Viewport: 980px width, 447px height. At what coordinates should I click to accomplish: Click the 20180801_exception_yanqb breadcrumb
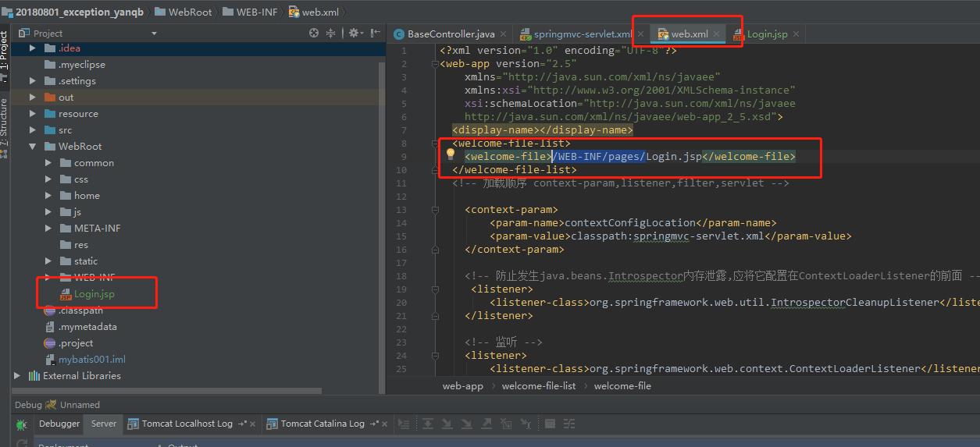(73, 12)
